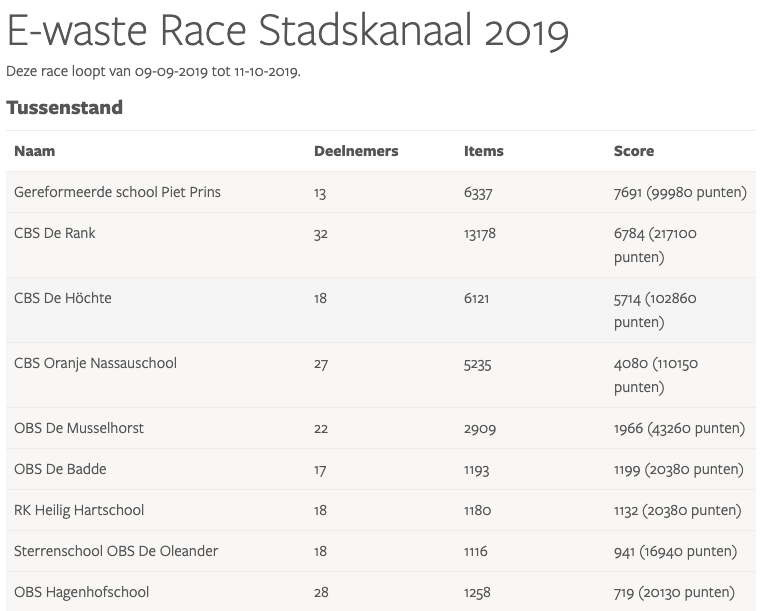Select the RK Heilig Hartschool name
Screen dimensions: 760x611
[x=79, y=510]
